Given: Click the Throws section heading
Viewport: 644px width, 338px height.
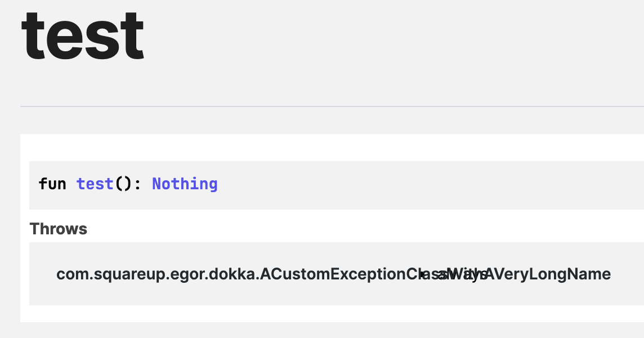Looking at the screenshot, I should click(x=58, y=229).
